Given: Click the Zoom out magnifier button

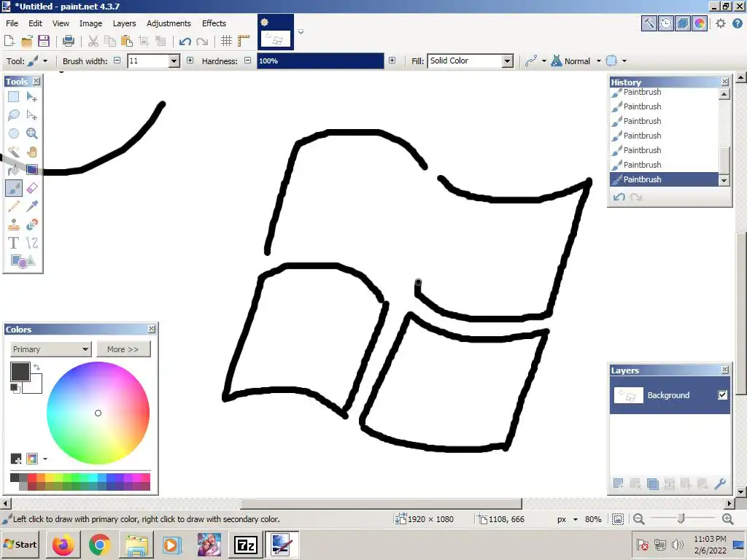Looking at the screenshot, I should [638, 519].
